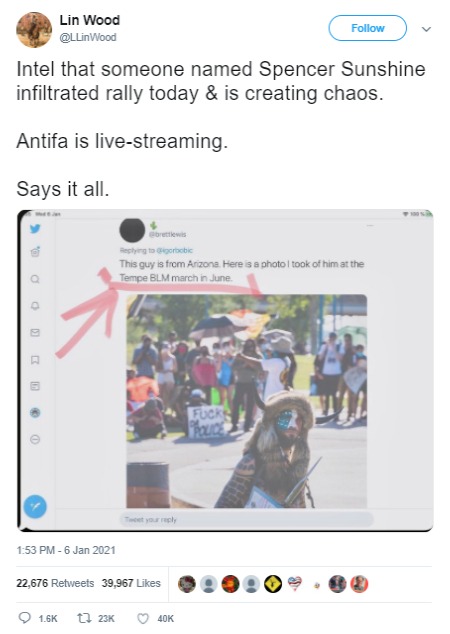The height and width of the screenshot is (634, 450).
Task: Click the blue compose tweet button
Action: pyautogui.click(x=35, y=506)
